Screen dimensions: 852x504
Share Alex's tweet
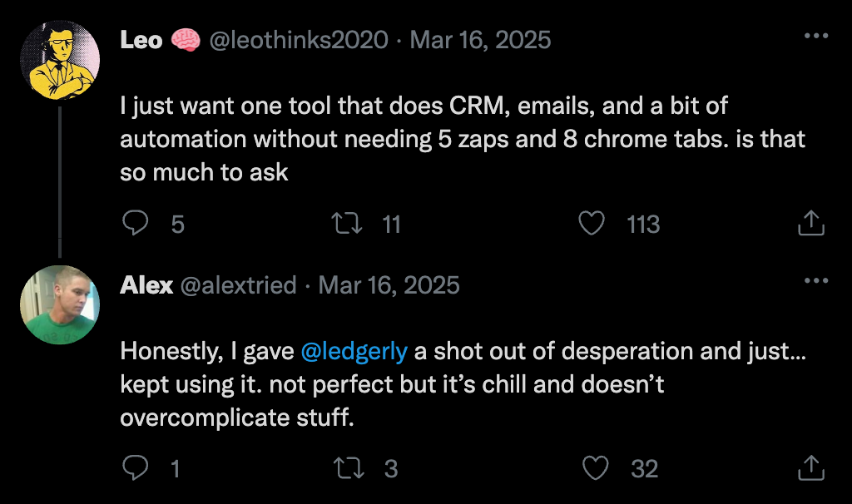tap(810, 467)
